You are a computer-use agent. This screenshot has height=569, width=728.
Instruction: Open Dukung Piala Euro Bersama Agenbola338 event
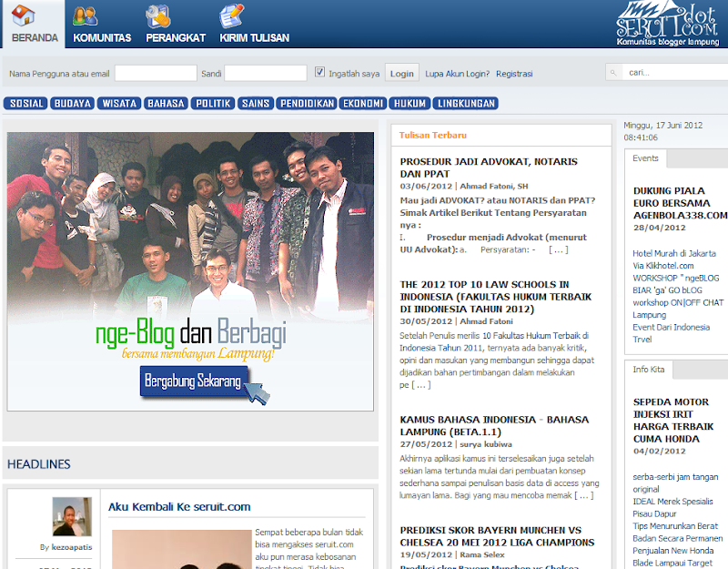[680, 203]
